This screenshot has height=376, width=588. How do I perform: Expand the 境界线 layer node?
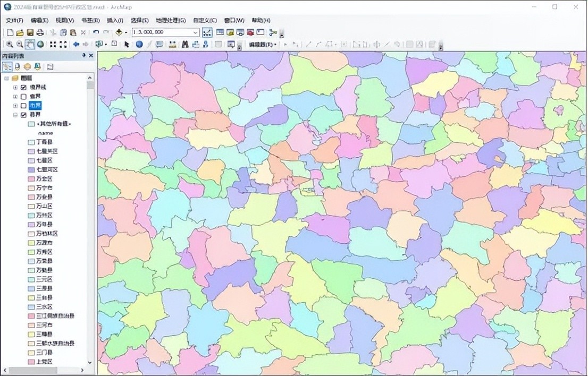(15, 88)
